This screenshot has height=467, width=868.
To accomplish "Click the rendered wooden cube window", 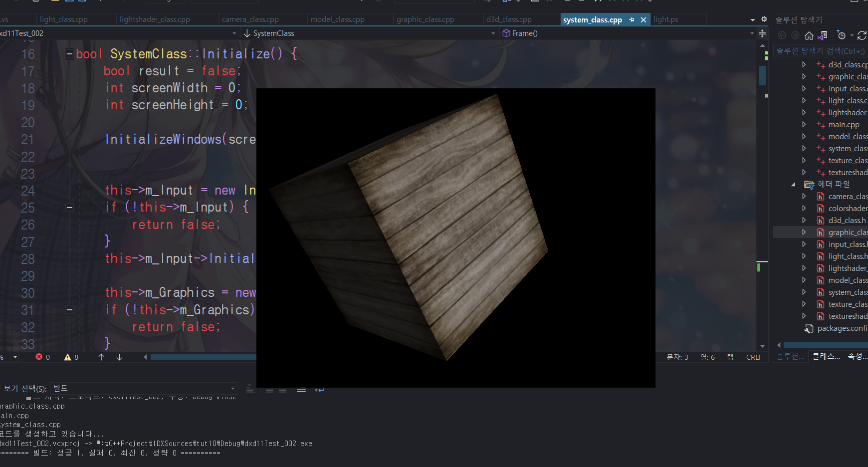I will 455,238.
